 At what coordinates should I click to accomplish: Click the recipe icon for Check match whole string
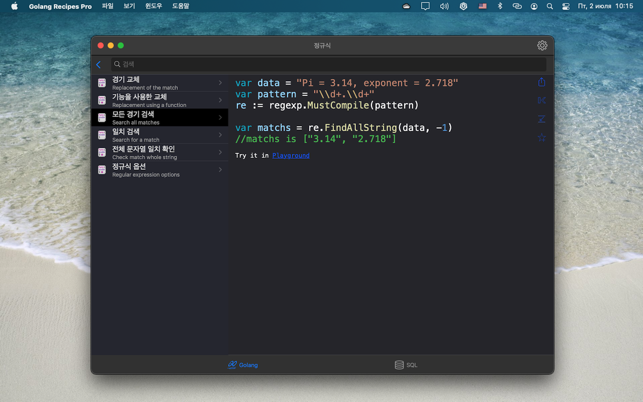[102, 152]
